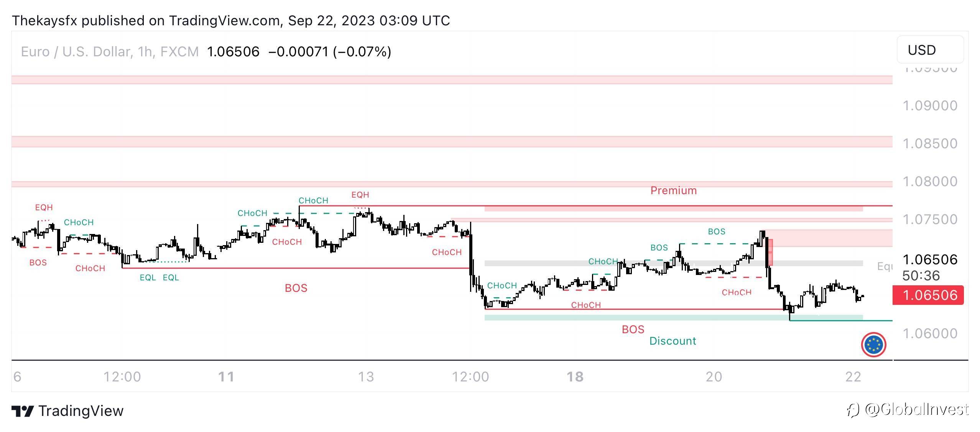This screenshot has width=980, height=432.
Task: Click the 22 date on the time axis
Action: [x=853, y=377]
